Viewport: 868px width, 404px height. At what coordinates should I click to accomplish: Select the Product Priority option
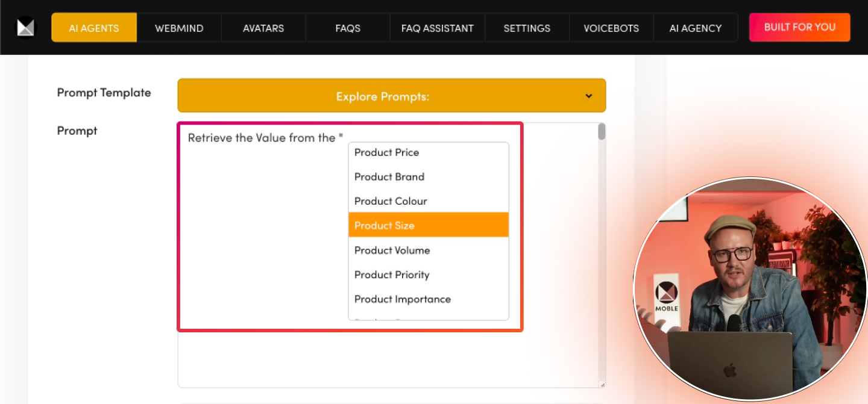[392, 275]
